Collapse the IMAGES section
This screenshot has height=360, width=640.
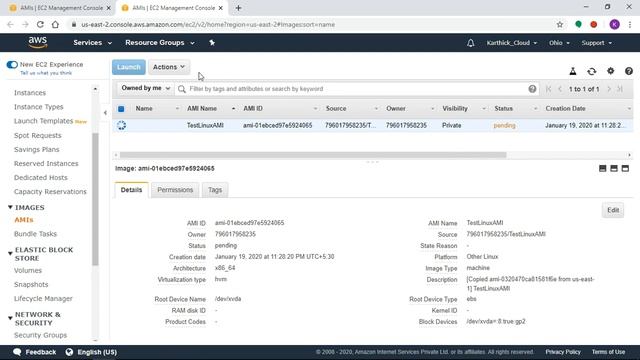[10, 207]
